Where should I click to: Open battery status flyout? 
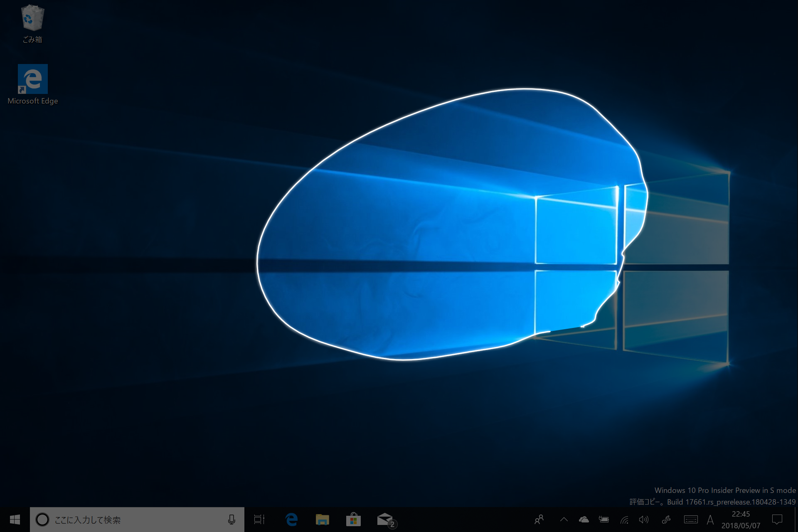pos(604,520)
